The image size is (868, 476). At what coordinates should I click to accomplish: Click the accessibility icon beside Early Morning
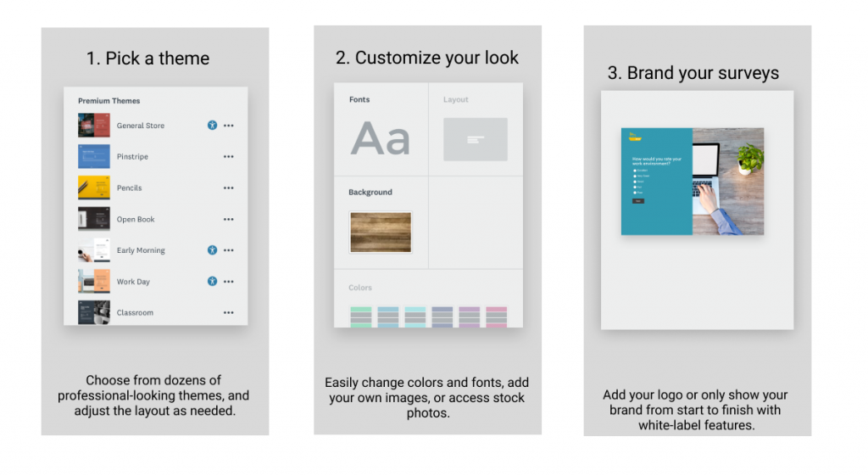212,250
